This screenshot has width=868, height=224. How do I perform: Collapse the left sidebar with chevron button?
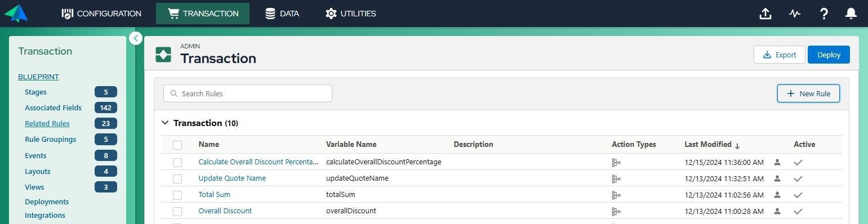[135, 38]
